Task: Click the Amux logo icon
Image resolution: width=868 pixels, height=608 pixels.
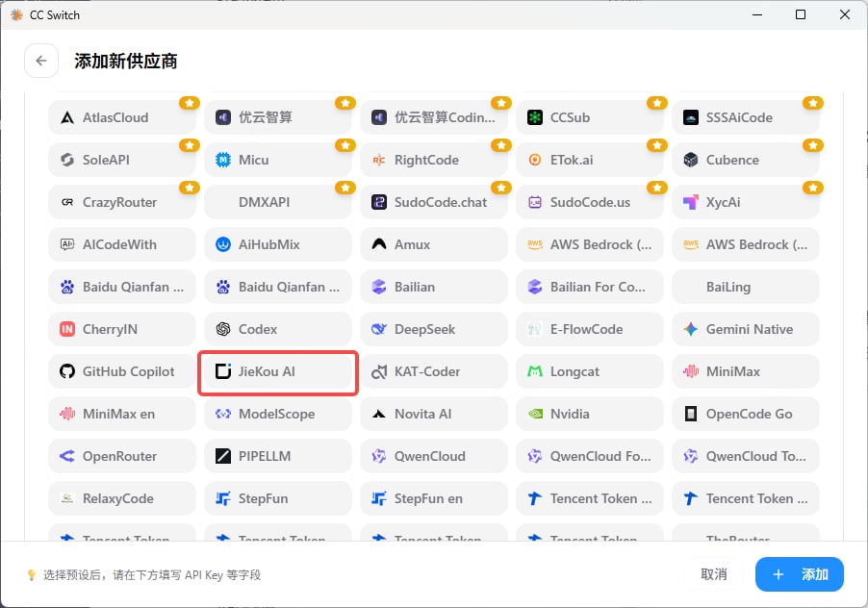Action: tap(378, 244)
